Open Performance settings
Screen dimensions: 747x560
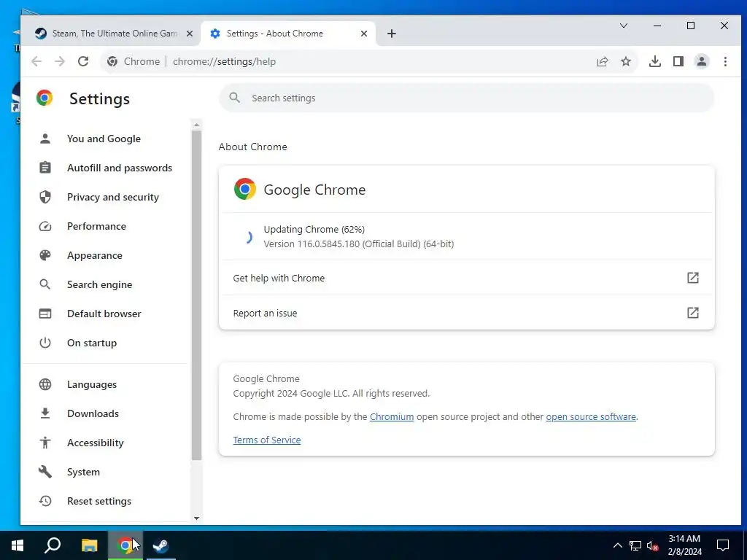point(97,226)
